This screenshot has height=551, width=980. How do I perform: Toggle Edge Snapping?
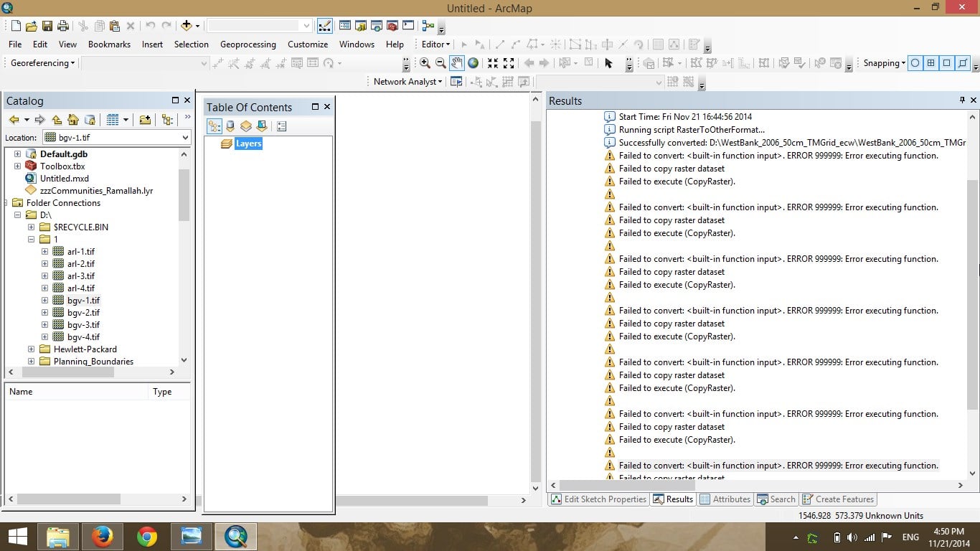pos(963,63)
